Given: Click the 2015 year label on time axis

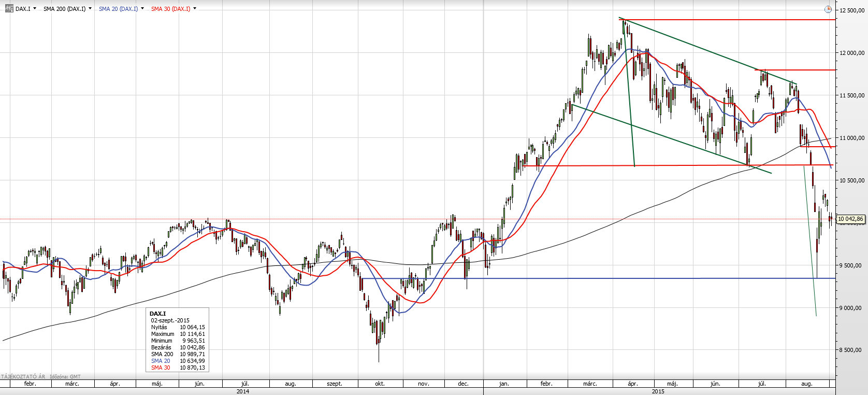Looking at the screenshot, I should 658,391.
